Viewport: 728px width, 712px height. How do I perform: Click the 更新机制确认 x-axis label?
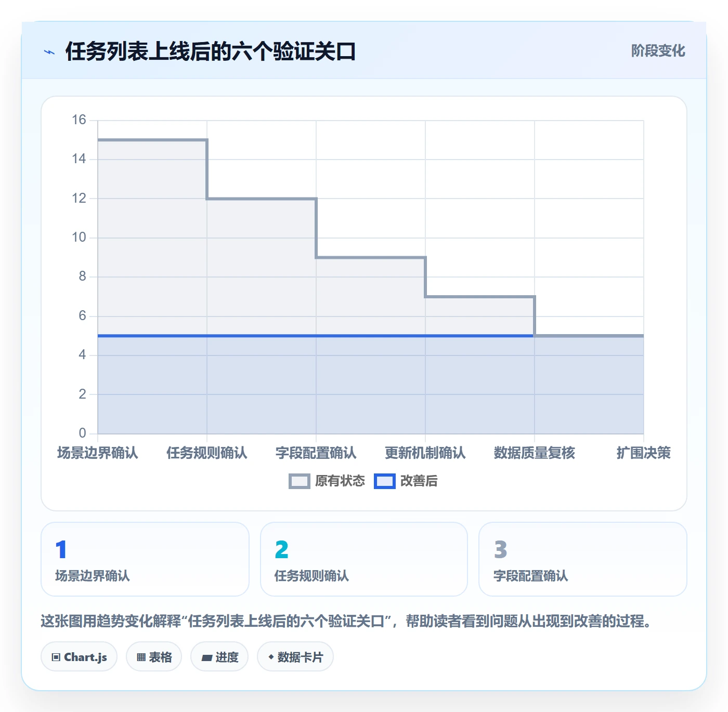pos(425,453)
